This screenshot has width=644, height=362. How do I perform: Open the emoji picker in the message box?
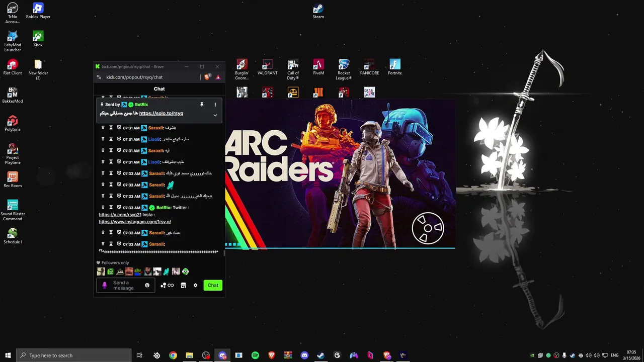click(x=147, y=285)
